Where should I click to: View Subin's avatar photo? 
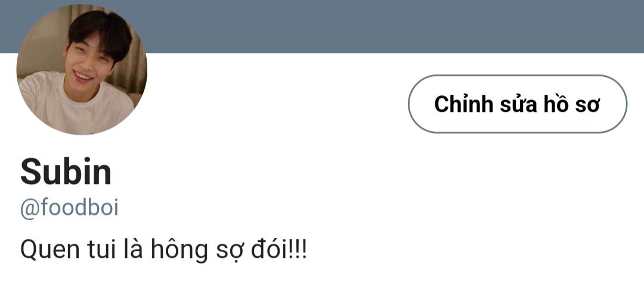tap(82, 70)
